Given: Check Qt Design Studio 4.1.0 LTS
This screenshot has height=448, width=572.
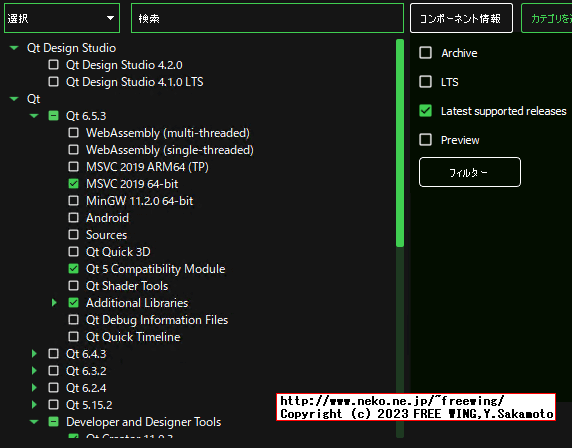Looking at the screenshot, I should point(54,82).
